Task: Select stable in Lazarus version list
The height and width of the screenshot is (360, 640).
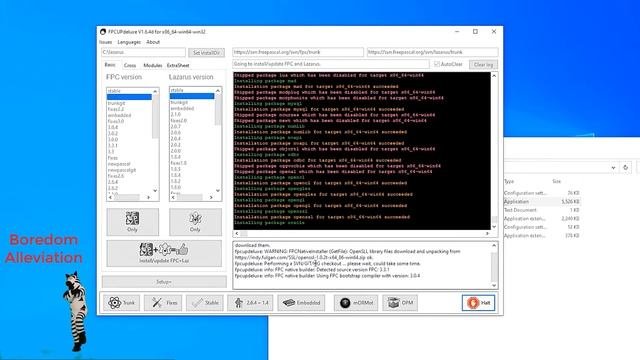Action: coord(177,90)
